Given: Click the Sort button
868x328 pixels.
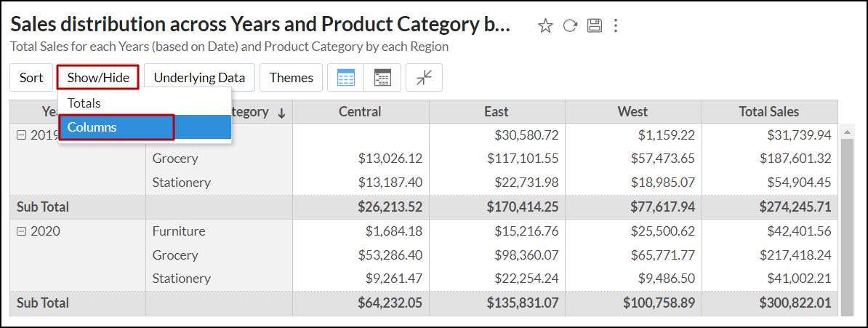Looking at the screenshot, I should tap(31, 78).
